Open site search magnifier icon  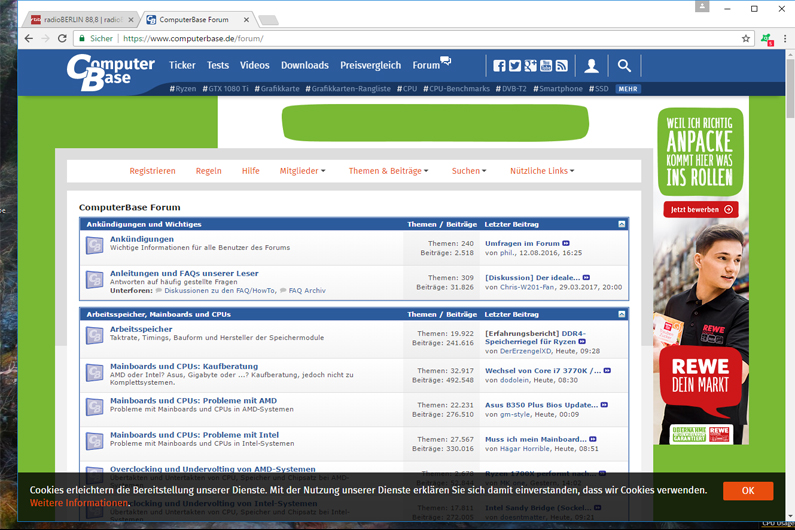pos(624,65)
